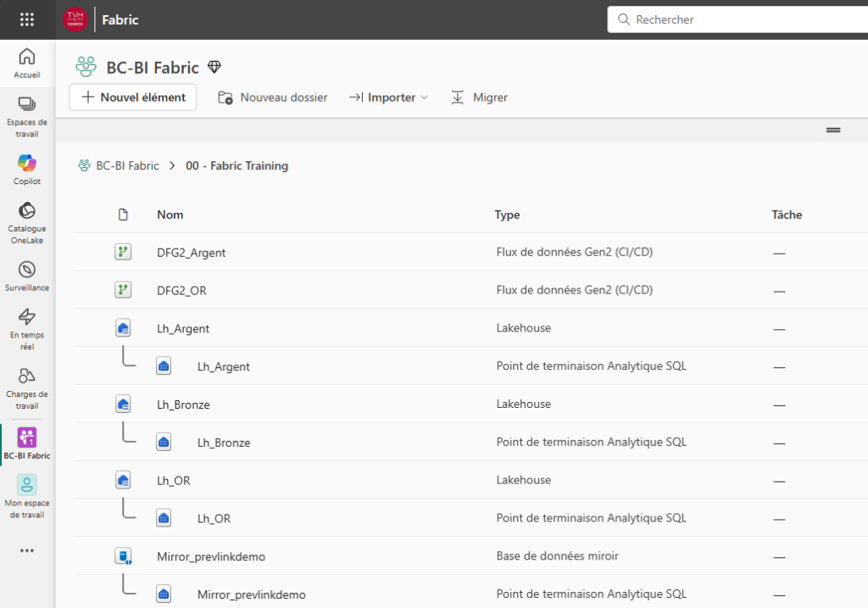Open the Mirror_prevlinkdemo mirrored database
This screenshot has width=868, height=608.
tap(211, 556)
